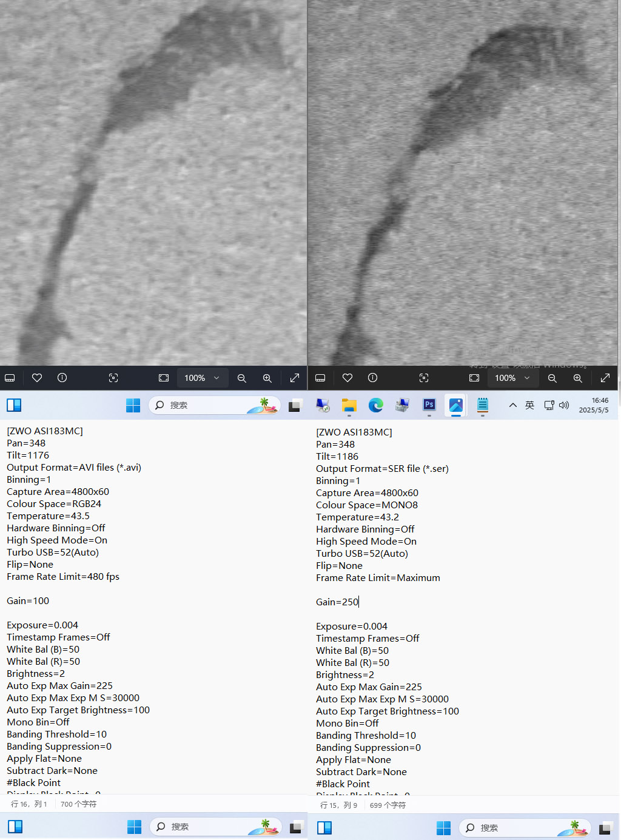Viewport: 621px width, 840px height.
Task: Enter fullscreen in the right image viewer
Action: point(605,378)
